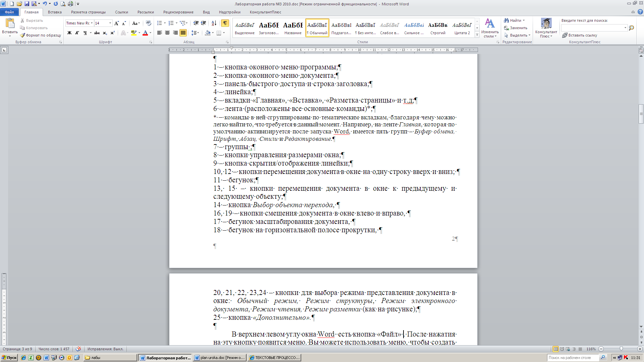The width and height of the screenshot is (644, 362).
Task: Decrease paragraph indent
Action: click(196, 23)
